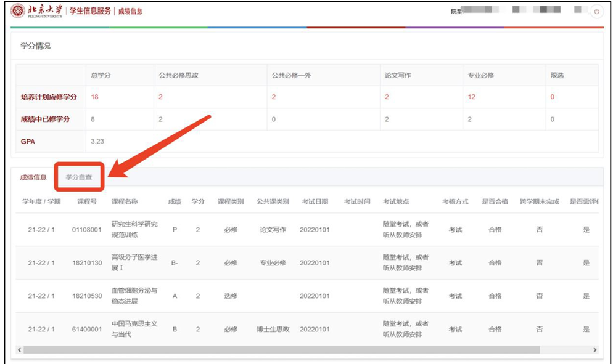Click the horizontal scrollbar right arrow
This screenshot has height=364, width=613.
594,350
